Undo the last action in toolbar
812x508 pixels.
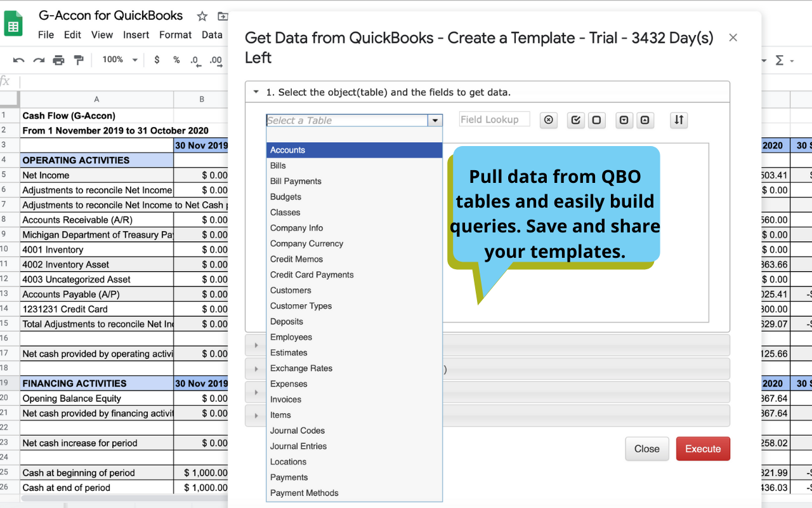tap(18, 60)
